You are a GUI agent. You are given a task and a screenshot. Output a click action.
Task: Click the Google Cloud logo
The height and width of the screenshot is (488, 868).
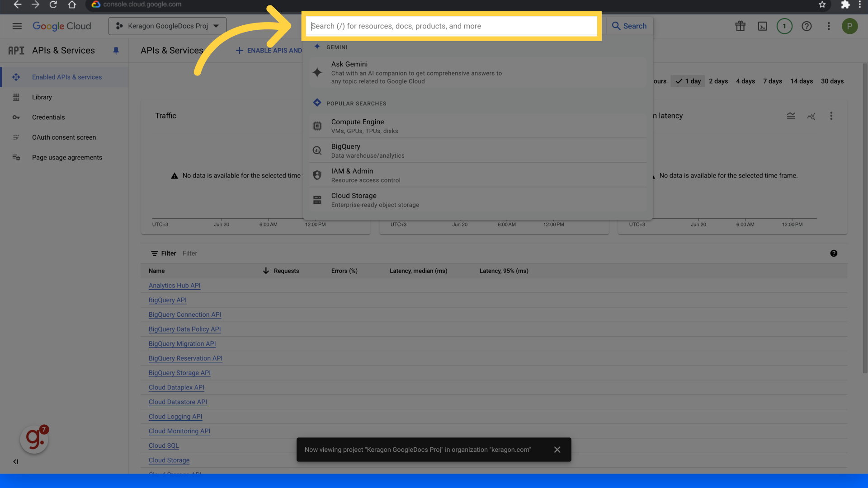point(61,26)
